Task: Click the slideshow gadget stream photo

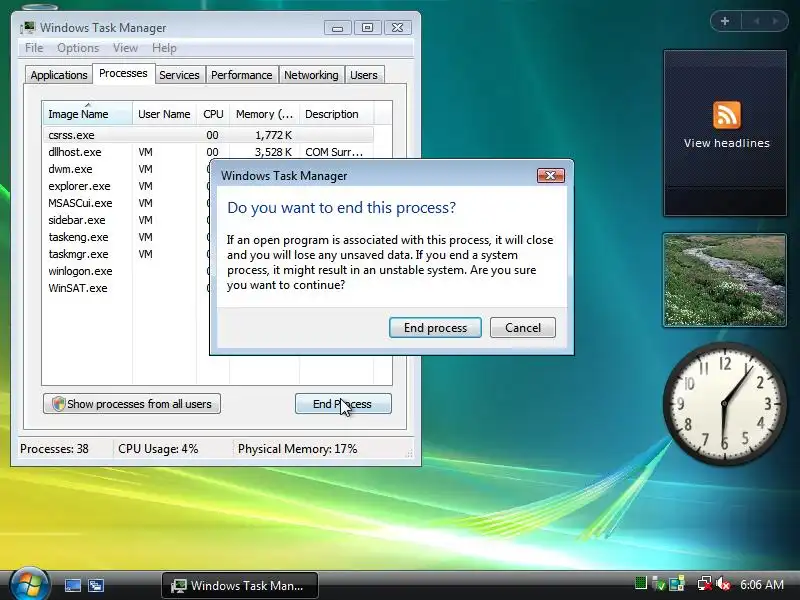Action: coord(724,280)
